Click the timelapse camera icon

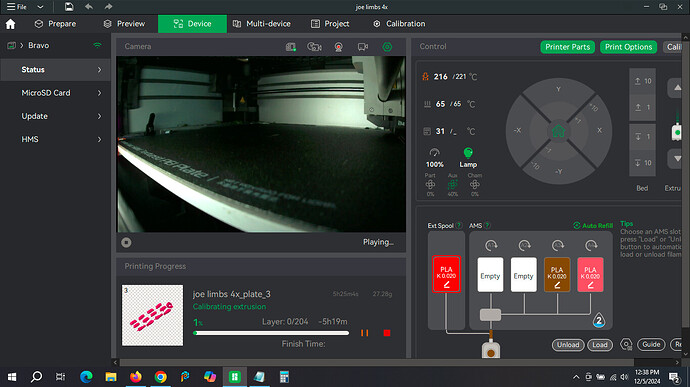coord(314,47)
